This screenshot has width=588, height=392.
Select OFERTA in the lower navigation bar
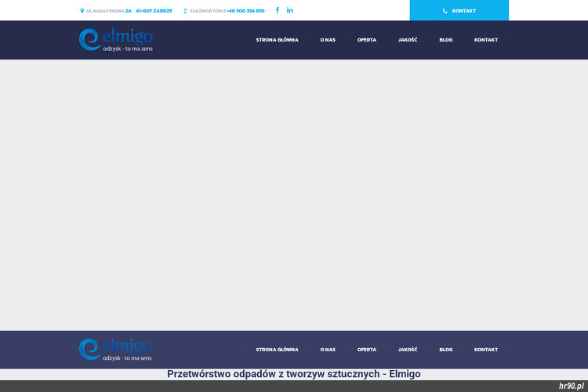tap(367, 350)
